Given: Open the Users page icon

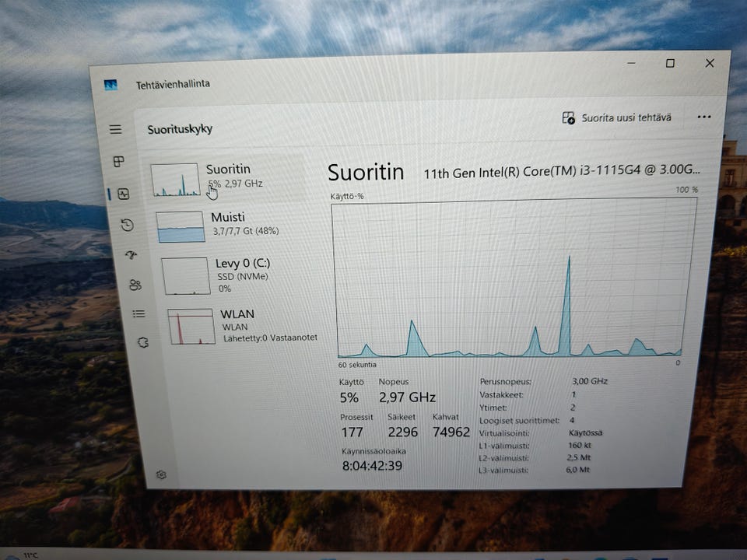Looking at the screenshot, I should point(135,285).
